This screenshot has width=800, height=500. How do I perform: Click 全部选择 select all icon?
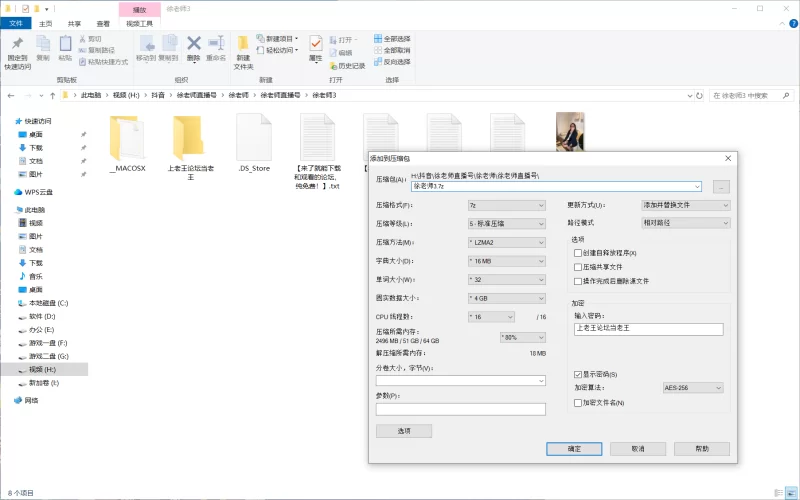[x=378, y=38]
